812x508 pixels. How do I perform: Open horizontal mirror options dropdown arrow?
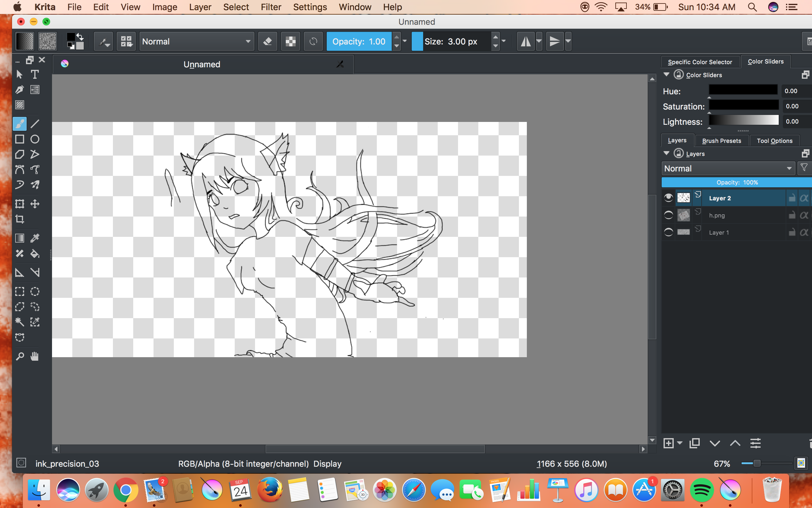pyautogui.click(x=539, y=41)
